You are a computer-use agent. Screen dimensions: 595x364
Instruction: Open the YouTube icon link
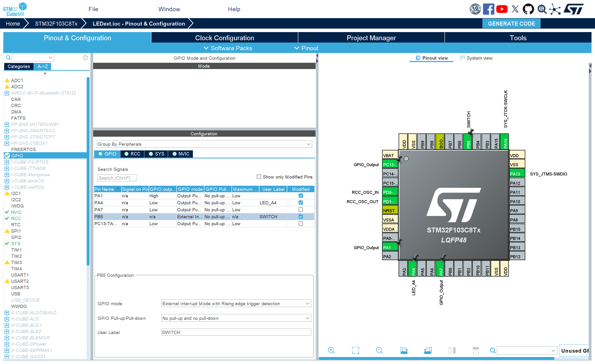(502, 9)
